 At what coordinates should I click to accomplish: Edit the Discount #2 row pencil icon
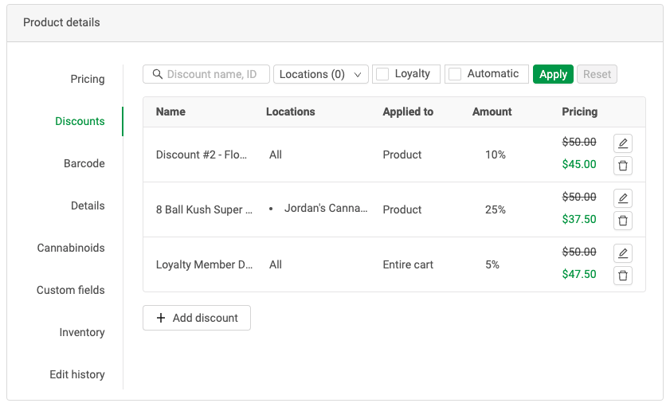pos(623,144)
